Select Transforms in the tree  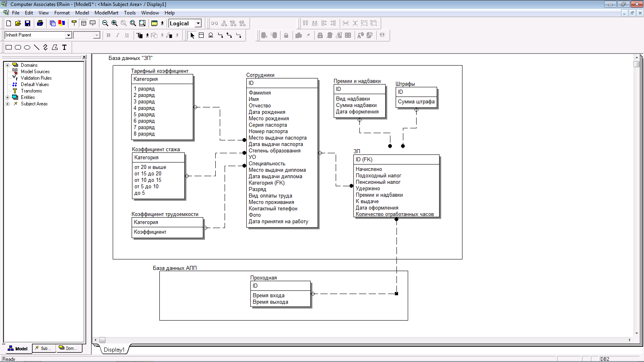click(31, 91)
